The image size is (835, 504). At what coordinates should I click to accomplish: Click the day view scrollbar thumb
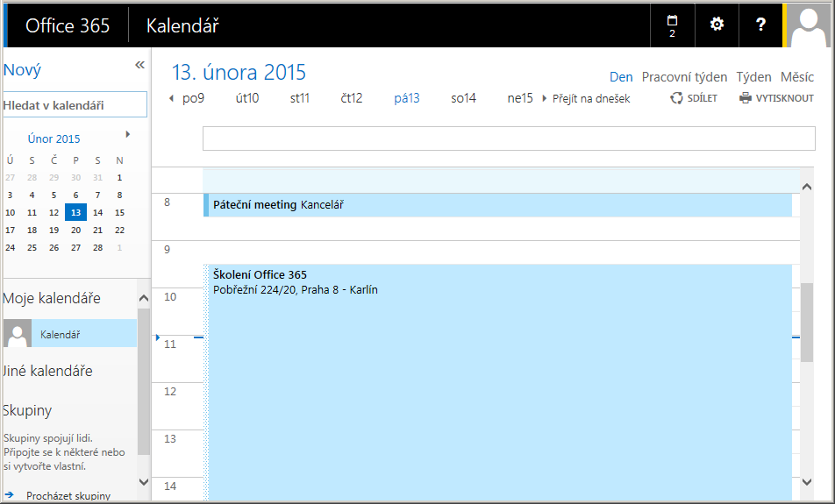[x=807, y=322]
